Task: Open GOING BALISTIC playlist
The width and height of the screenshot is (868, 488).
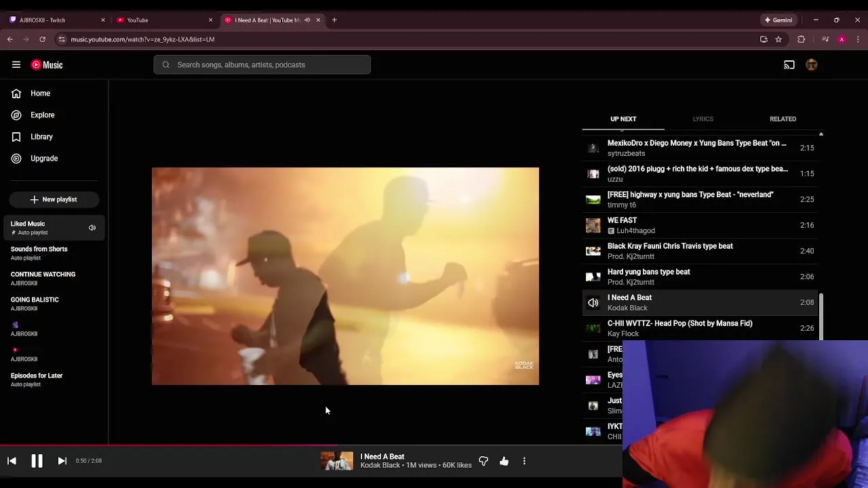Action: click(54, 304)
